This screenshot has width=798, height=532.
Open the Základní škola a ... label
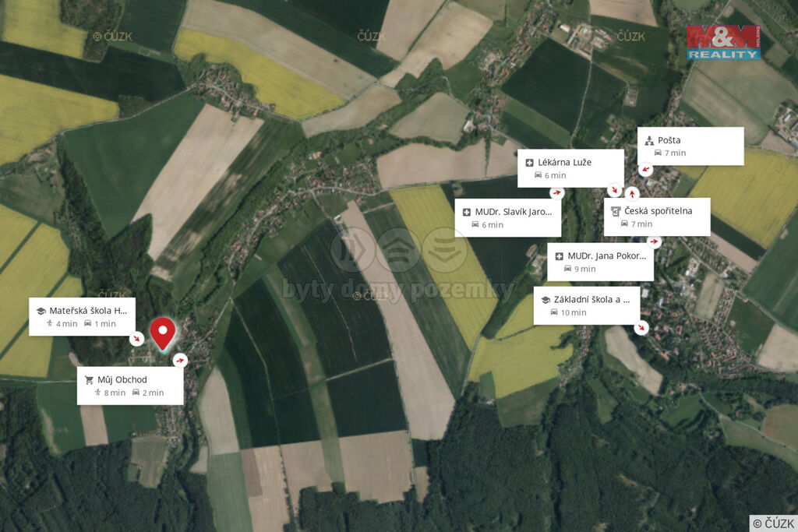(x=587, y=305)
